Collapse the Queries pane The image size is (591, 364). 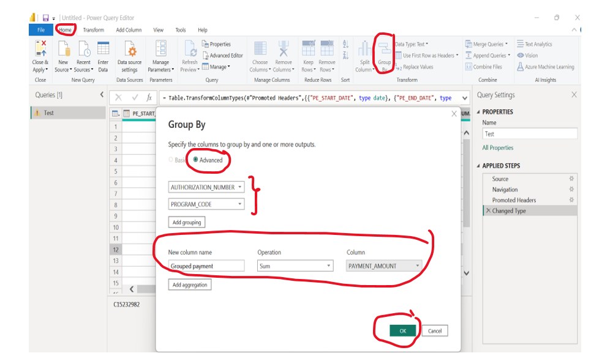click(102, 94)
